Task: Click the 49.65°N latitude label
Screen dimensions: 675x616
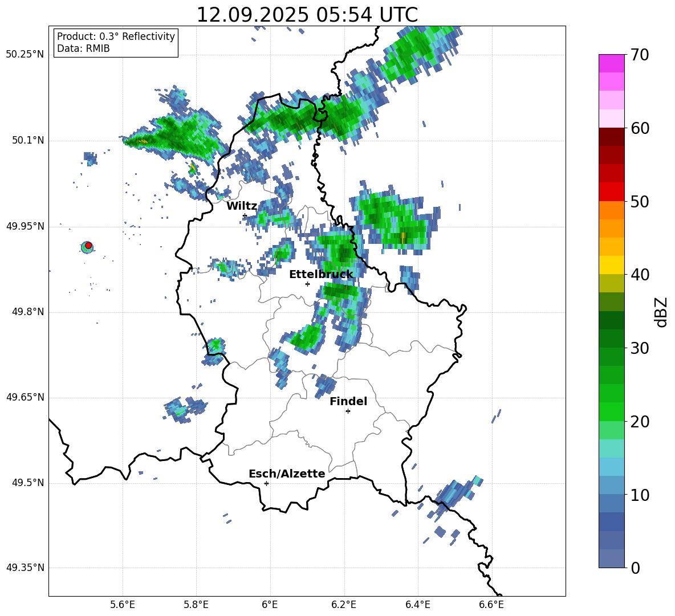Action: click(x=25, y=397)
